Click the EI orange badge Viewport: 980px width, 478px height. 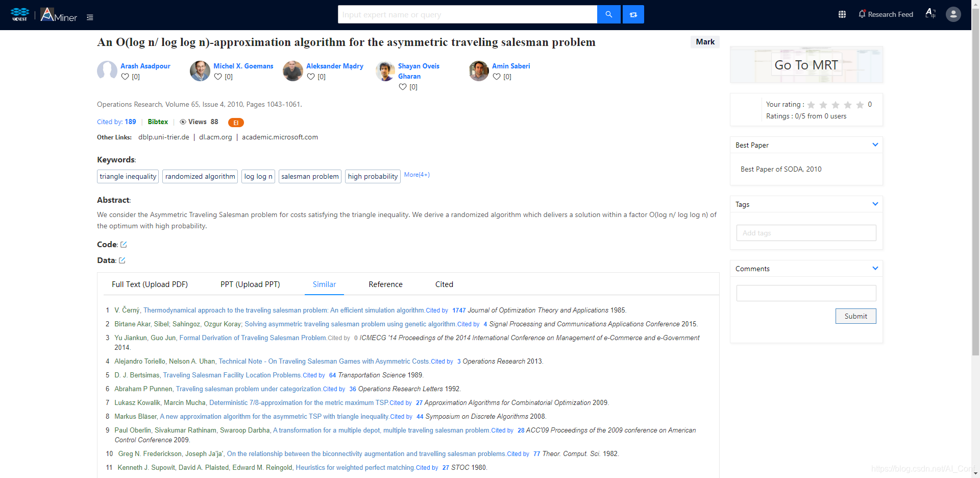pos(236,123)
